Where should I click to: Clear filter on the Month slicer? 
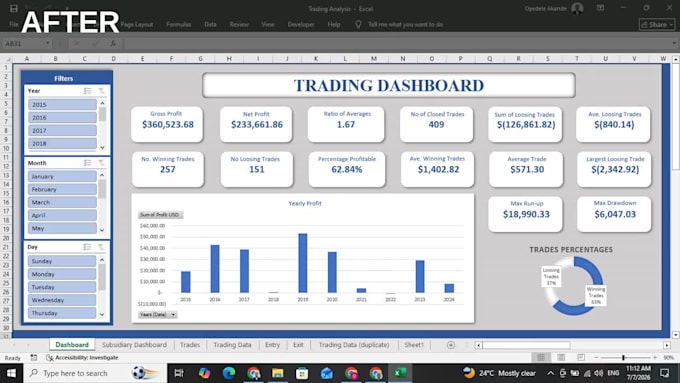point(101,163)
